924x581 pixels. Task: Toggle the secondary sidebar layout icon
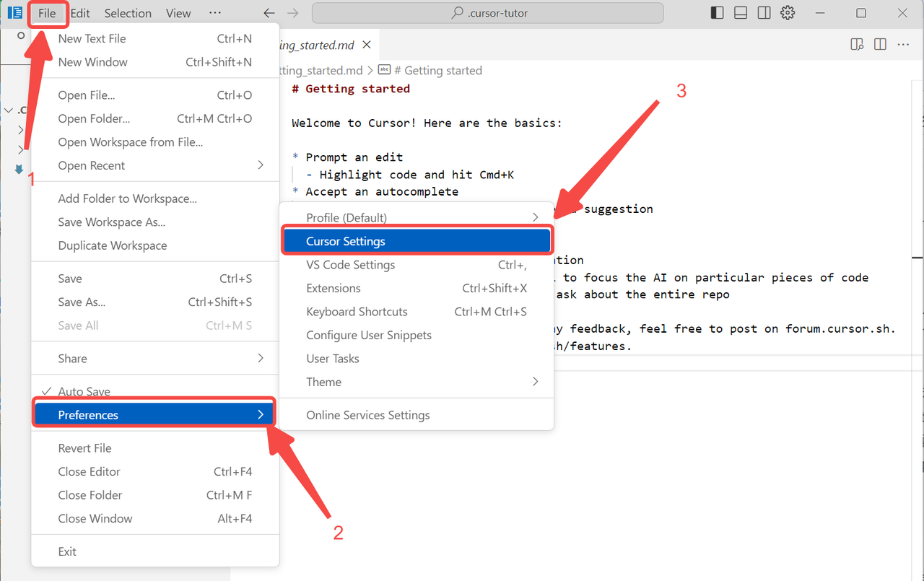(764, 13)
